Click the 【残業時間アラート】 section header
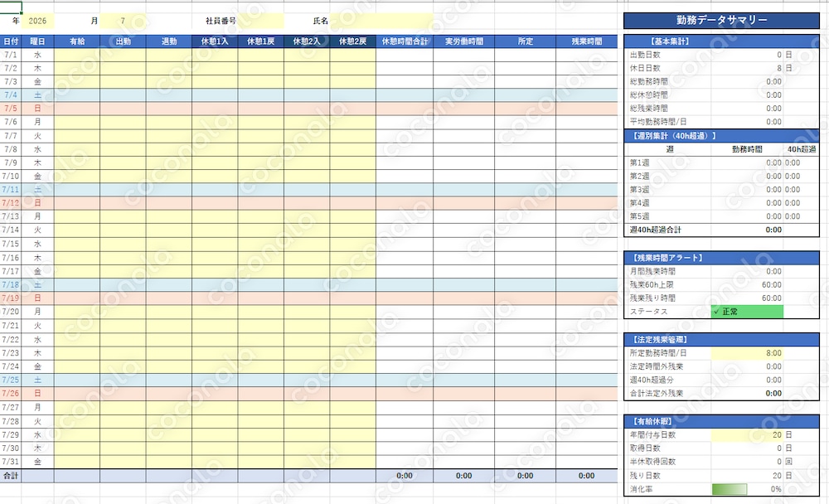This screenshot has height=504, width=829. point(722,258)
